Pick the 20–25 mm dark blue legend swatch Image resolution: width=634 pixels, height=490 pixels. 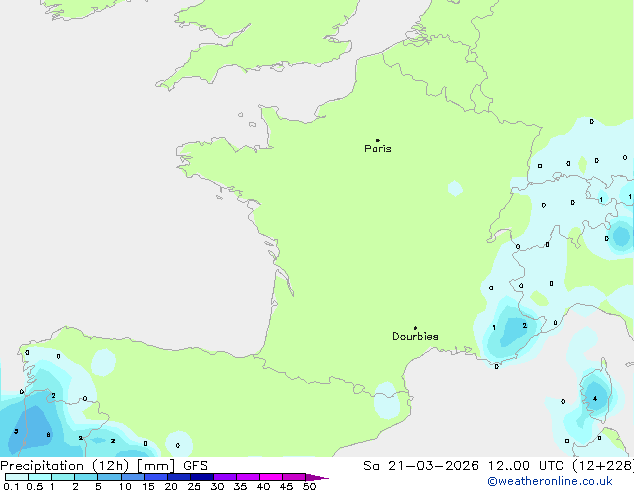179,477
